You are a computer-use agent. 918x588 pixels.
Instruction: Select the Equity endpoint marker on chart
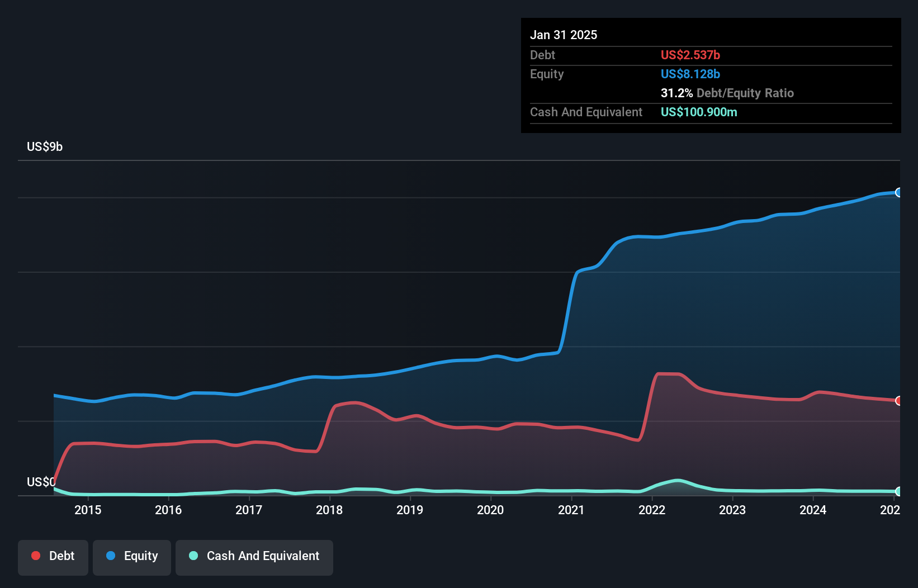898,192
